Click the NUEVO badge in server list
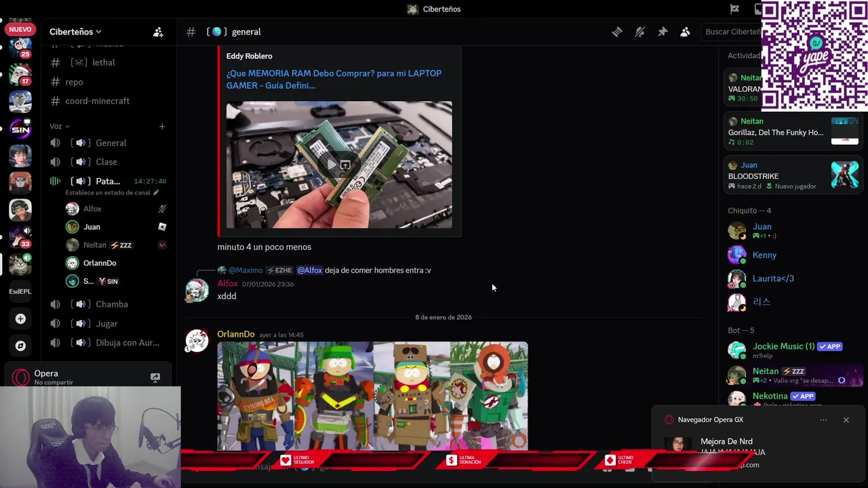The width and height of the screenshot is (868, 488). (20, 29)
